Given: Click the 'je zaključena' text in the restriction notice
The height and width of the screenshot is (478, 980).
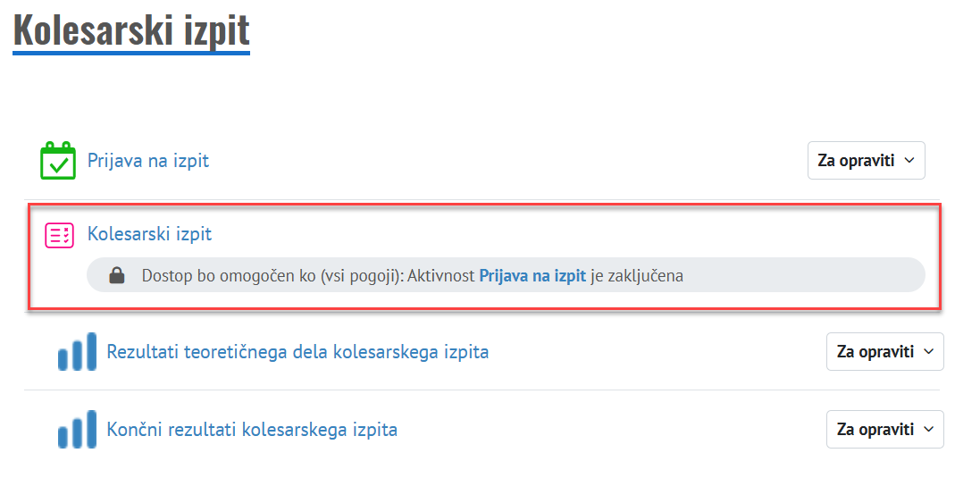Looking at the screenshot, I should coord(637,276).
